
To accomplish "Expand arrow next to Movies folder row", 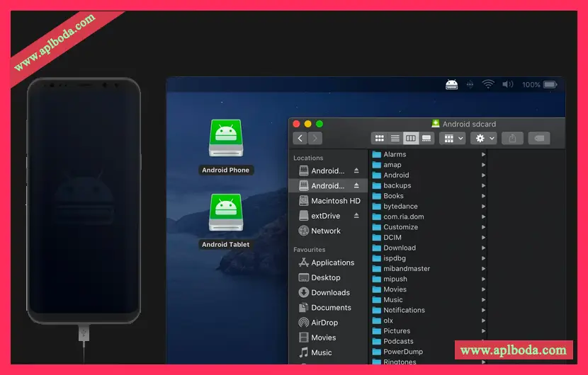I will pos(483,289).
